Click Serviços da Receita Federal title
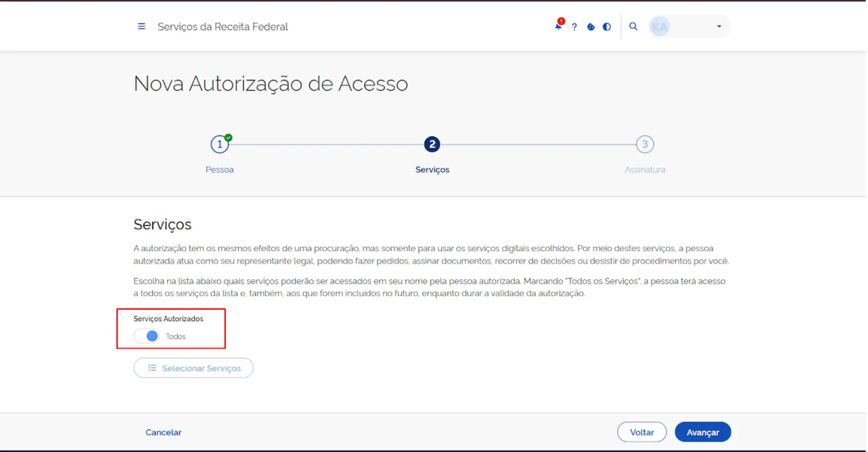The image size is (868, 452). 222,27
